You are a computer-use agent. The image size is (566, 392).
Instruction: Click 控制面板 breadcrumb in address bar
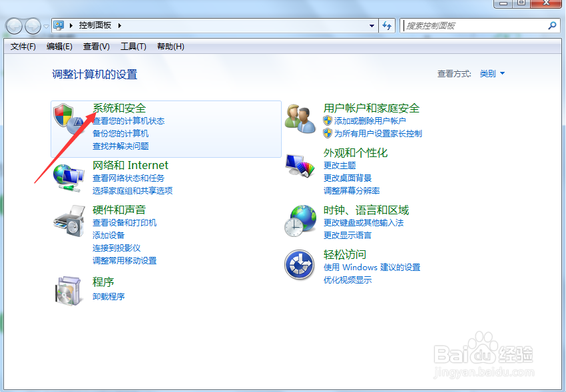(95, 25)
